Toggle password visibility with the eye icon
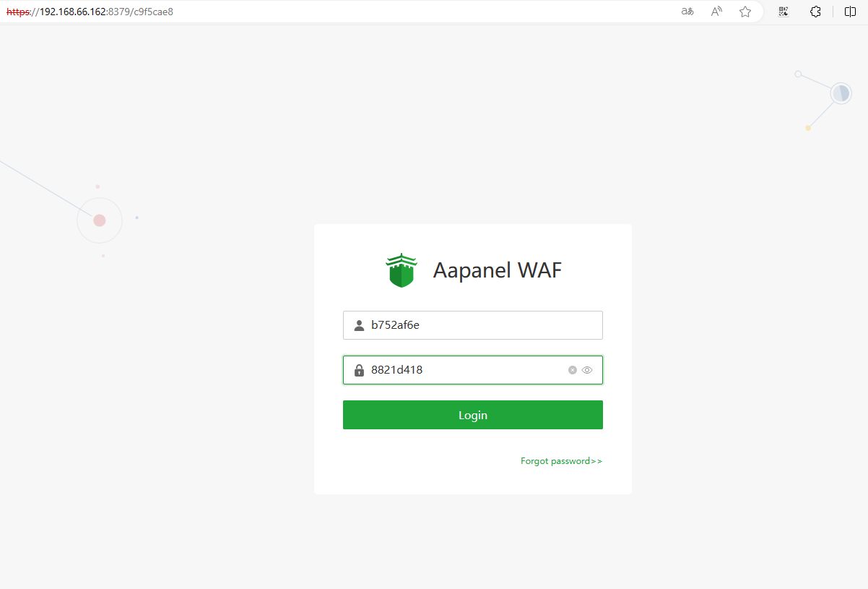The image size is (868, 589). click(x=587, y=370)
